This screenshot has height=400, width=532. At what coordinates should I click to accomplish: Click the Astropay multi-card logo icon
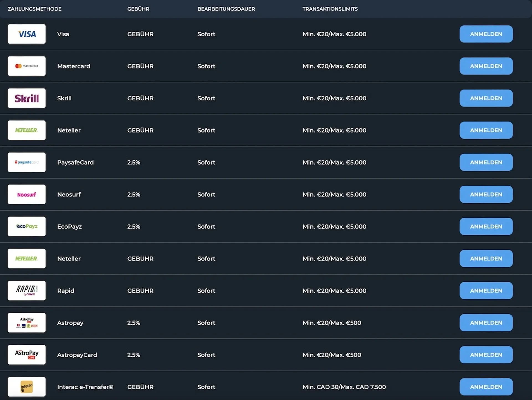click(x=27, y=323)
